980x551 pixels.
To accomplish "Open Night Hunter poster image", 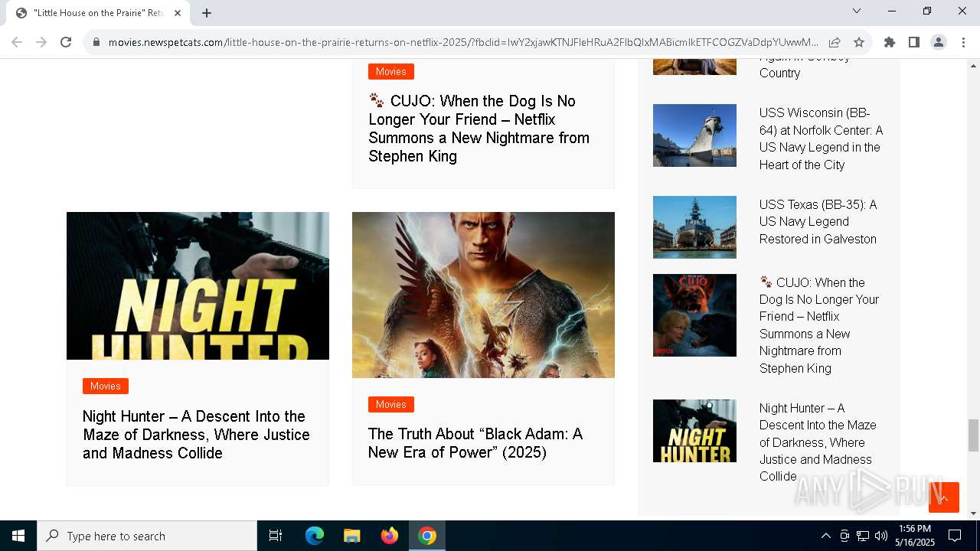I will pyautogui.click(x=198, y=285).
